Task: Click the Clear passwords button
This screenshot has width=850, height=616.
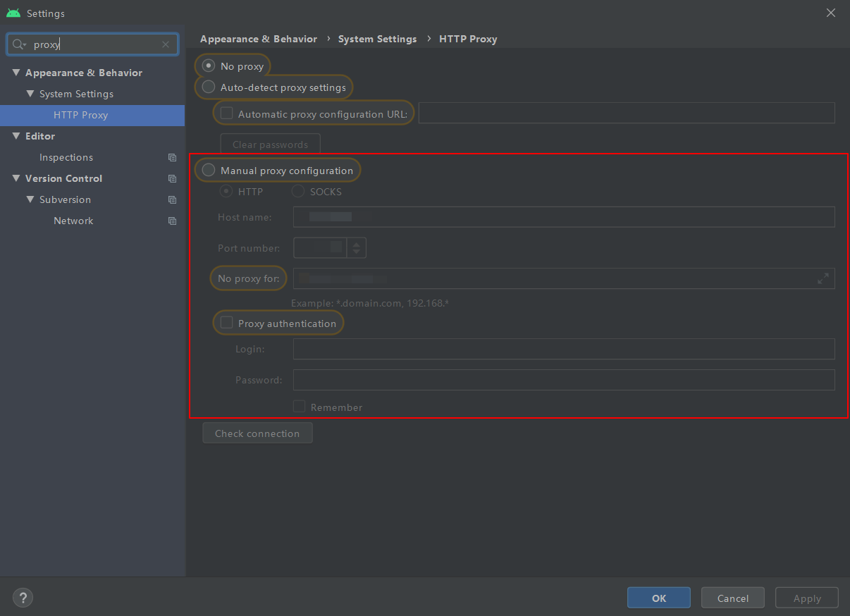Action: [x=271, y=144]
